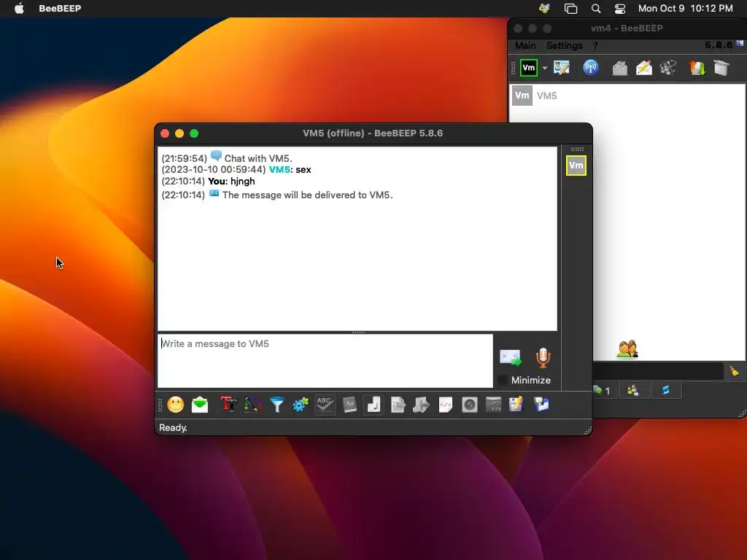Click the gray window icon near save chat

(x=494, y=405)
